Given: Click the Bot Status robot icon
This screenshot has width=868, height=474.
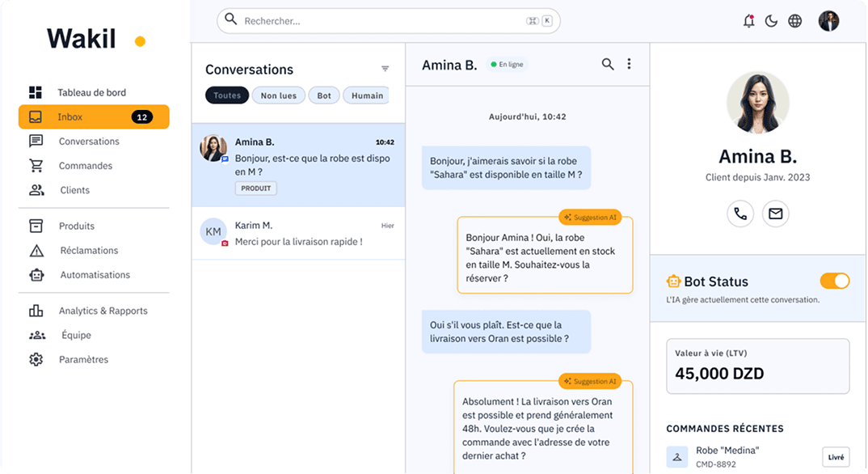Looking at the screenshot, I should coord(673,281).
